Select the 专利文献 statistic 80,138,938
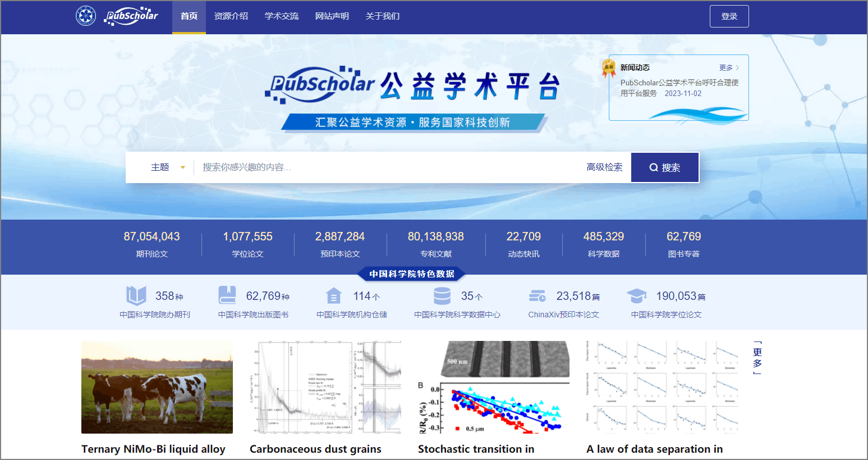 pos(436,244)
